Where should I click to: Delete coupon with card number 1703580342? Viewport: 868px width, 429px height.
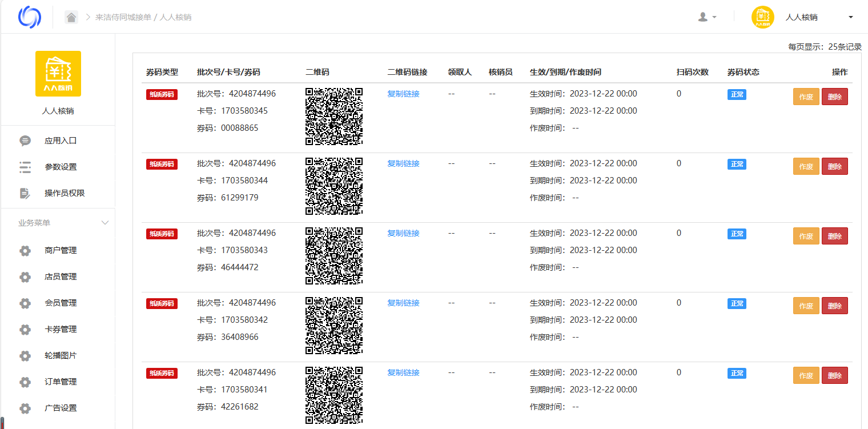pos(835,306)
